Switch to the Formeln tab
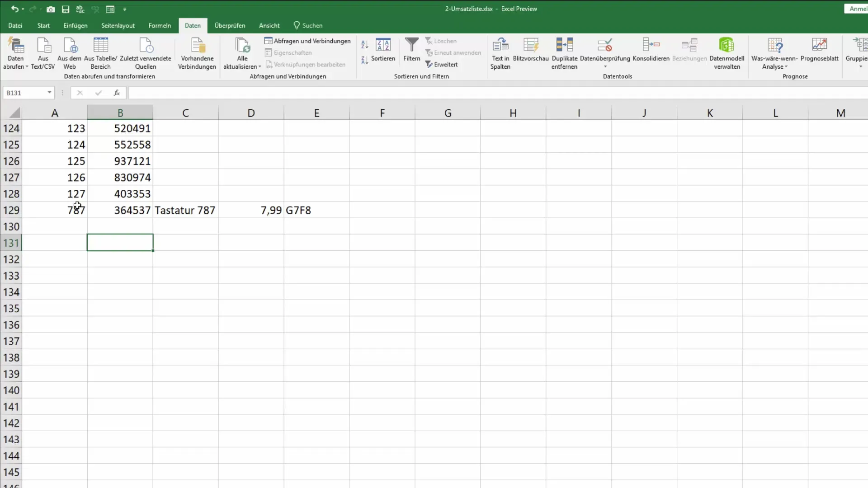The width and height of the screenshot is (868, 488). [x=160, y=26]
